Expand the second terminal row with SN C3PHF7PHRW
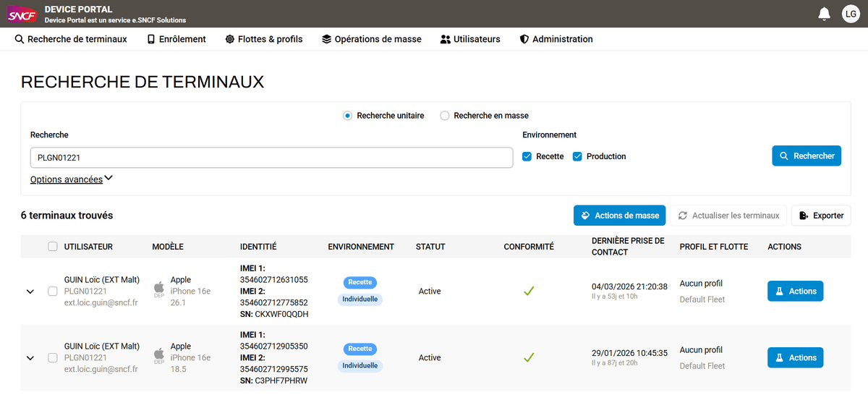 coord(30,357)
